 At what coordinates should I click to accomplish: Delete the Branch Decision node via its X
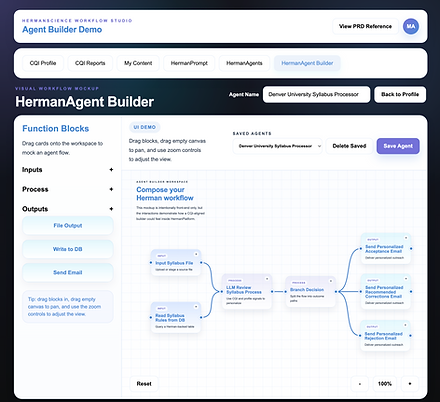[331, 281]
